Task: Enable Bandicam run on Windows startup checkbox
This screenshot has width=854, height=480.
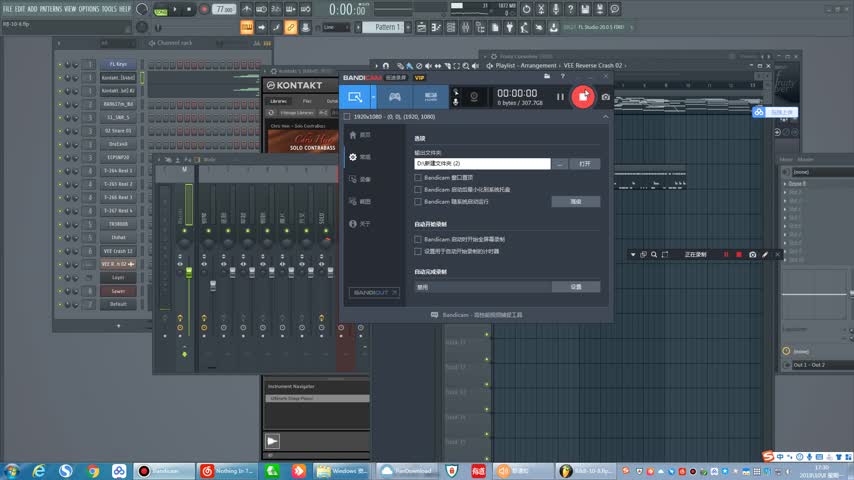Action: [418, 202]
